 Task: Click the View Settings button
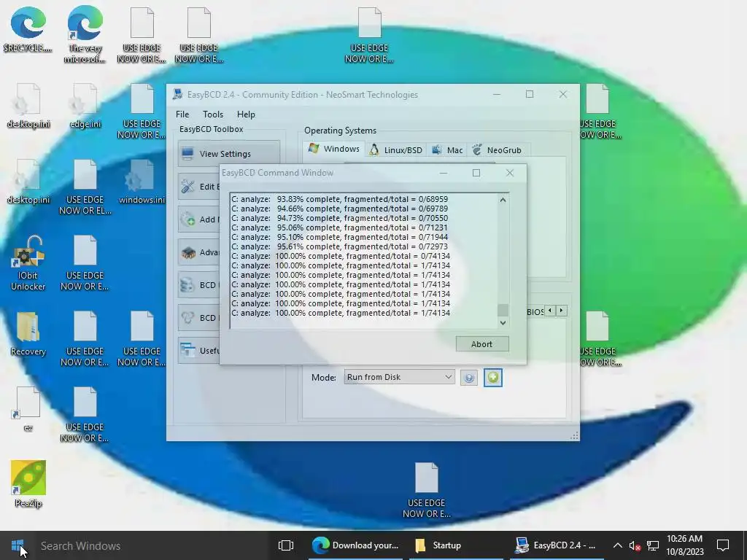click(x=228, y=154)
